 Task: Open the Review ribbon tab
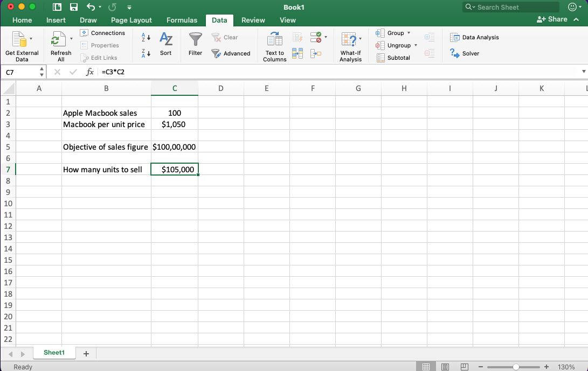click(253, 20)
